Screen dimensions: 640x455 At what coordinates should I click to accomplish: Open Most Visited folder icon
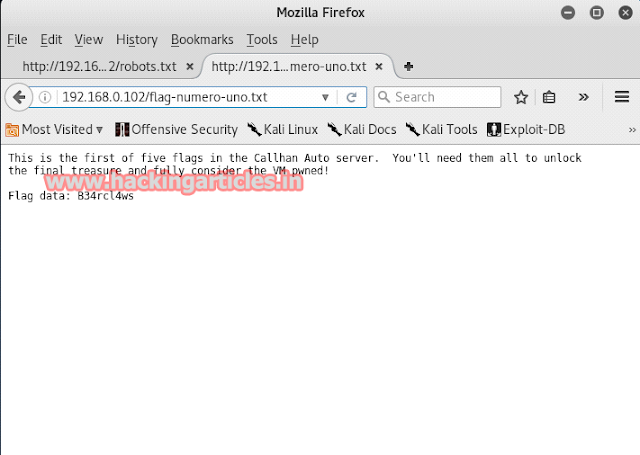(12, 130)
